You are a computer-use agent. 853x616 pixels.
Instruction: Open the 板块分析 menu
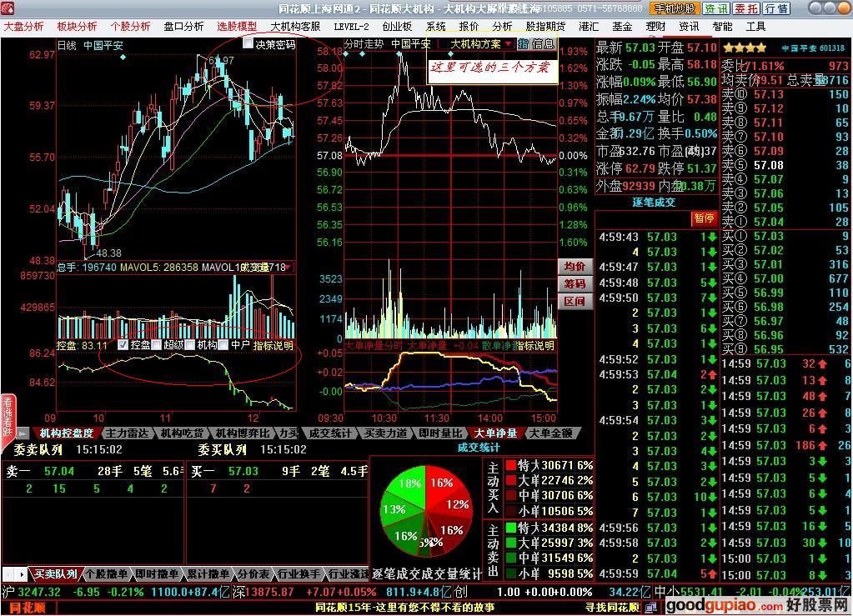(77, 26)
